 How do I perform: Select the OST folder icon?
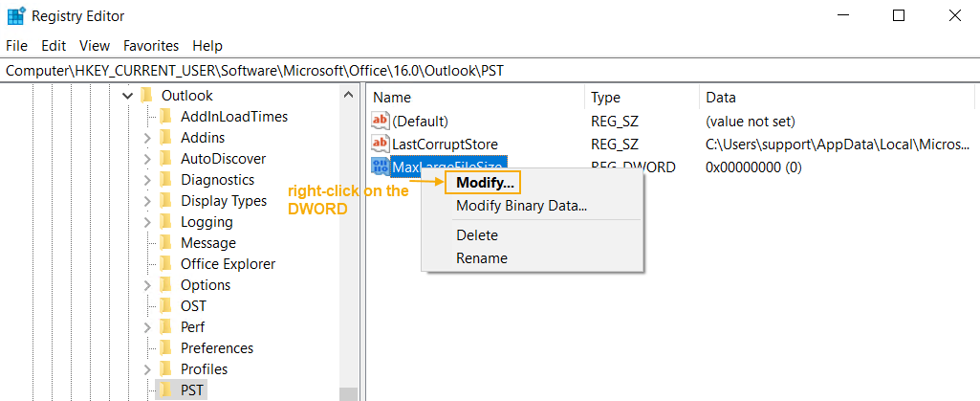tap(165, 306)
